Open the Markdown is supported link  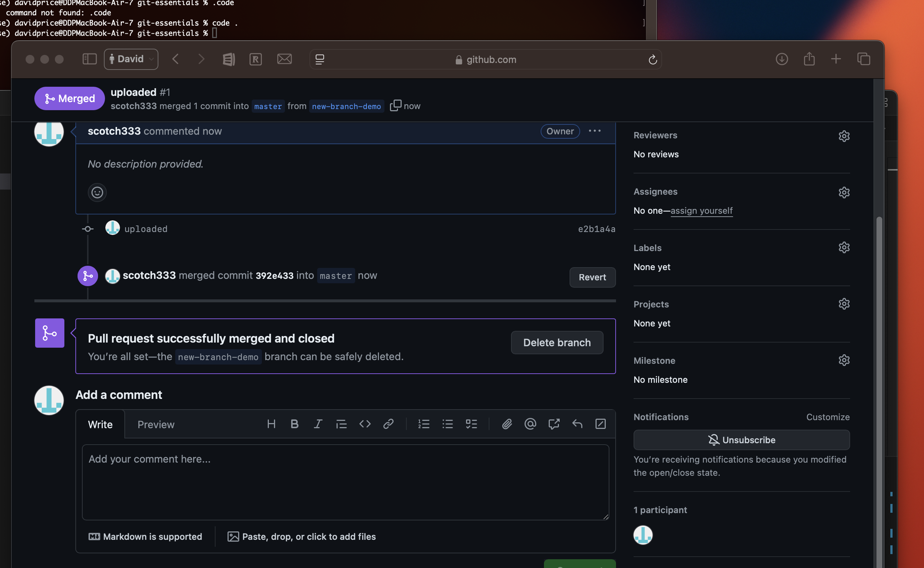click(145, 537)
